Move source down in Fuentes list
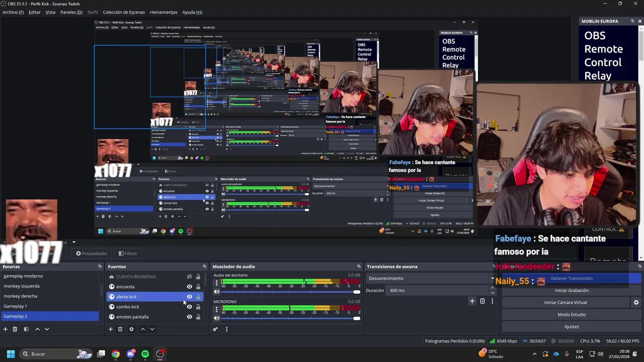644x362 pixels. [152, 329]
